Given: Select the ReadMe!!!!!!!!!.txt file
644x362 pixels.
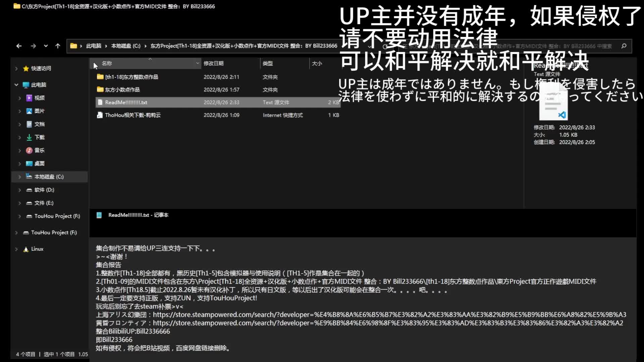Looking at the screenshot, I should [x=218, y=102].
